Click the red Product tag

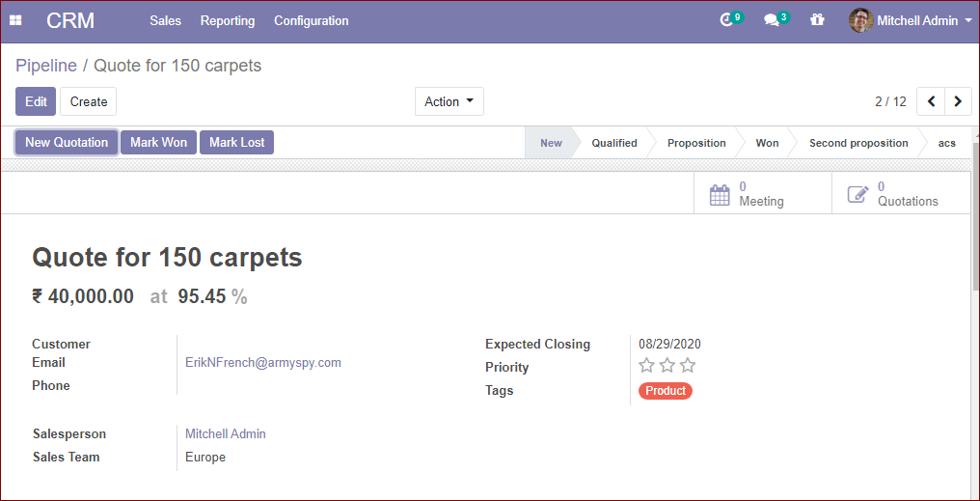tap(665, 390)
